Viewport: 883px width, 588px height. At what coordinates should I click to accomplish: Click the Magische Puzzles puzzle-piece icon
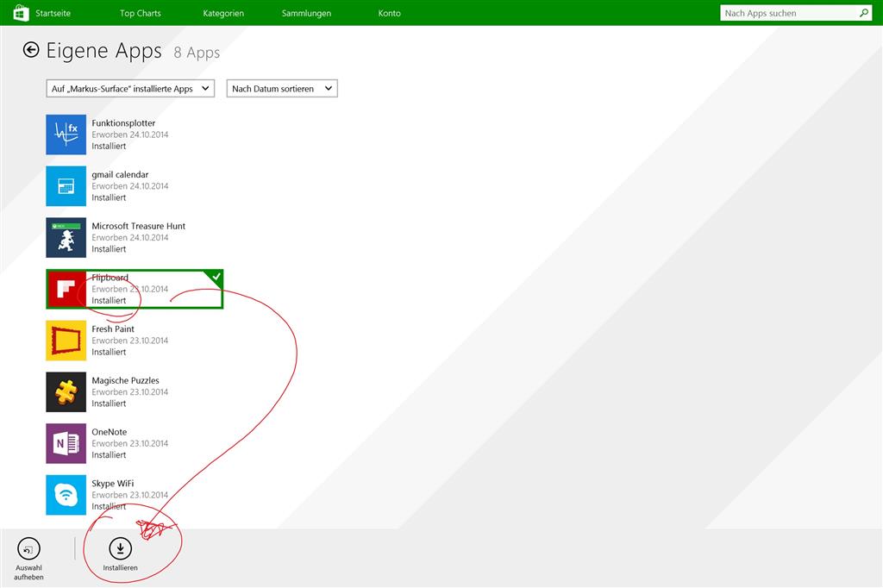click(x=66, y=392)
